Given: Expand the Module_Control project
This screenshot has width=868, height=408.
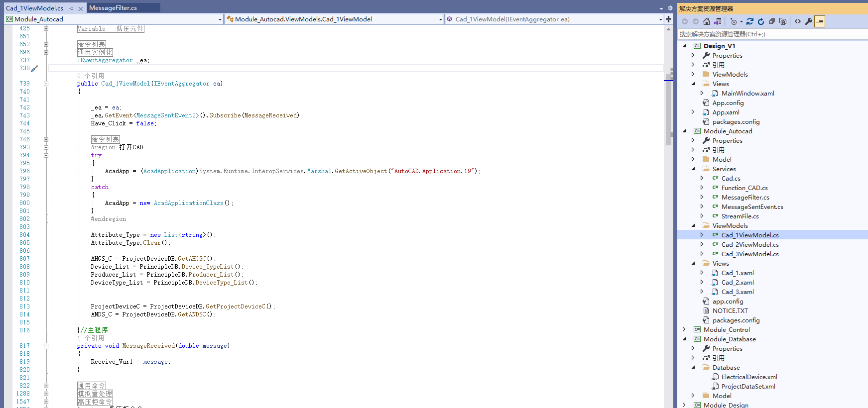Looking at the screenshot, I should pyautogui.click(x=684, y=329).
